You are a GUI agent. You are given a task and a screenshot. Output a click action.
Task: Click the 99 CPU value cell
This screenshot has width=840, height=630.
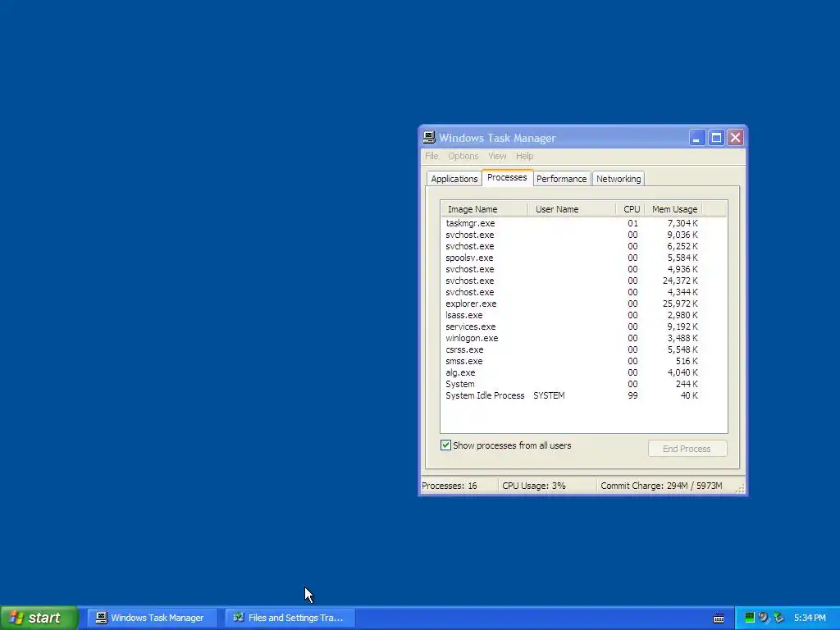[632, 395]
